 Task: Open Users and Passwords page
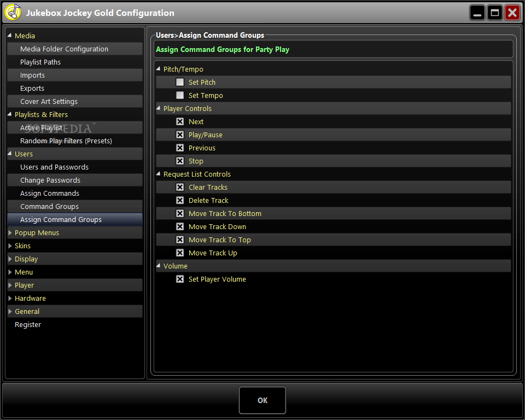75,167
